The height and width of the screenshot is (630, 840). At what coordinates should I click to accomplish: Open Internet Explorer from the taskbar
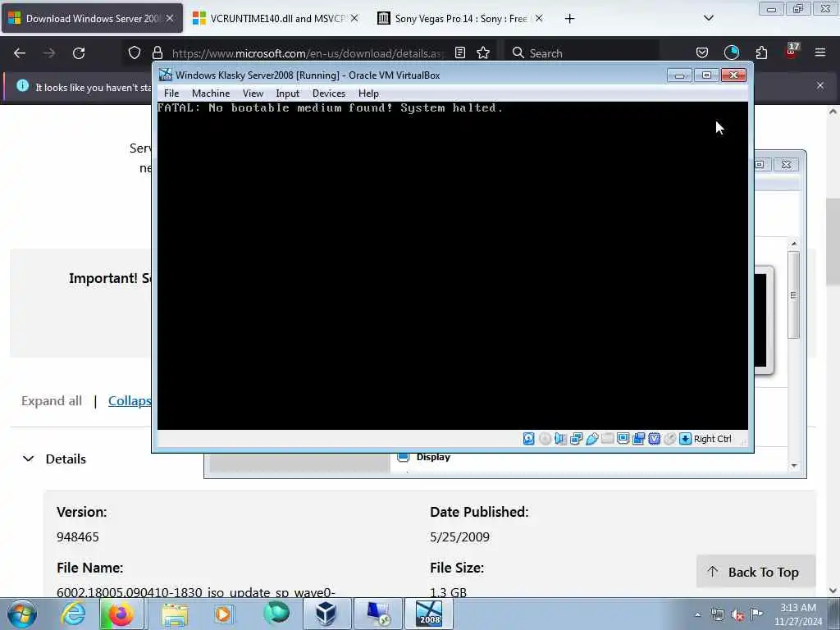73,614
